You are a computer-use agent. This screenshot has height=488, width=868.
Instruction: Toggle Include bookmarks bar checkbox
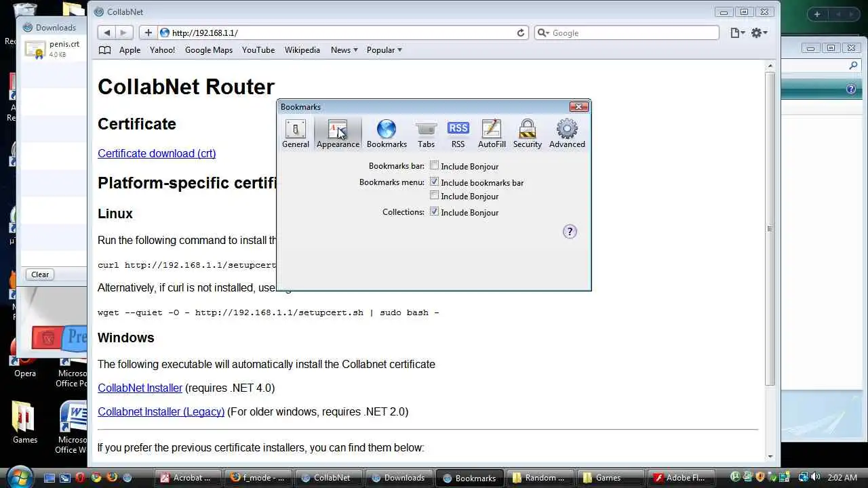435,182
